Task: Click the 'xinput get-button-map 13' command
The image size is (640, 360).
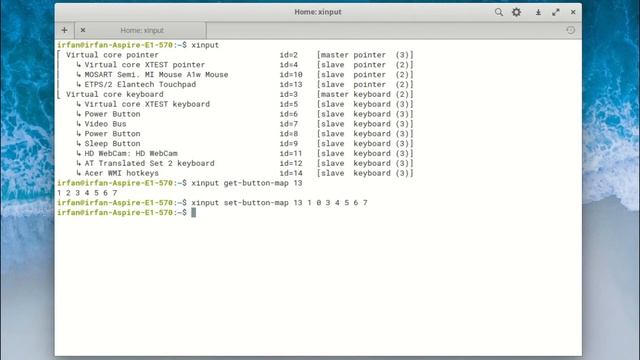Action: click(x=247, y=183)
